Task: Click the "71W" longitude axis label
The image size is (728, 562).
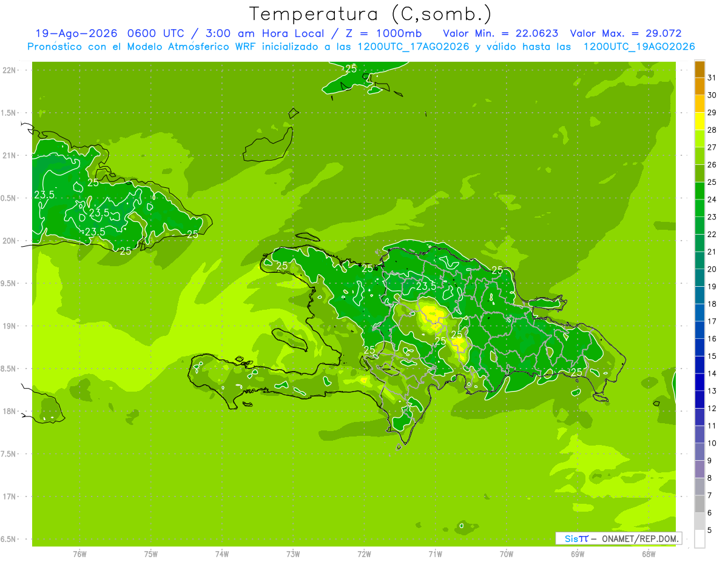Action: pos(435,554)
